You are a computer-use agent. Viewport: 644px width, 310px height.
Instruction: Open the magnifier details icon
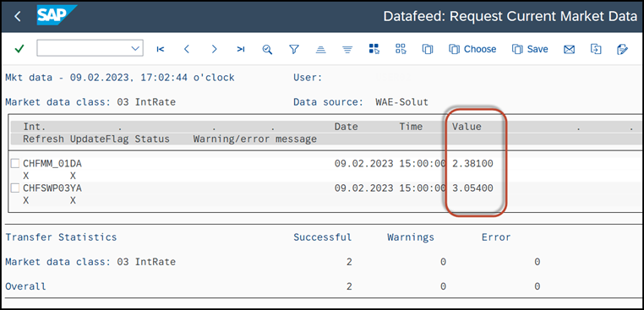tap(267, 49)
